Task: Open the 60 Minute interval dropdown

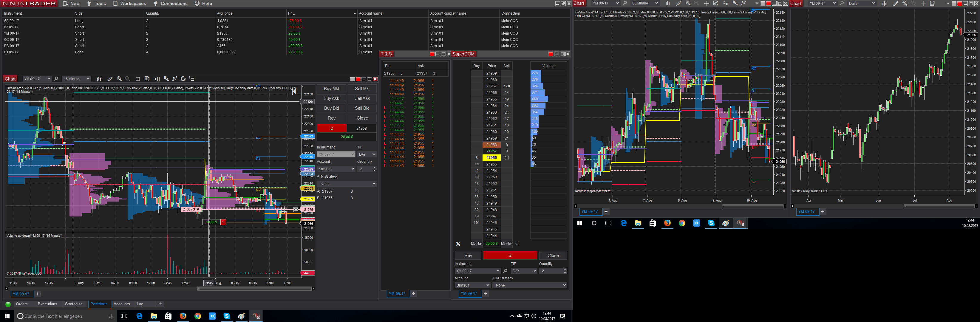Action: [645, 3]
